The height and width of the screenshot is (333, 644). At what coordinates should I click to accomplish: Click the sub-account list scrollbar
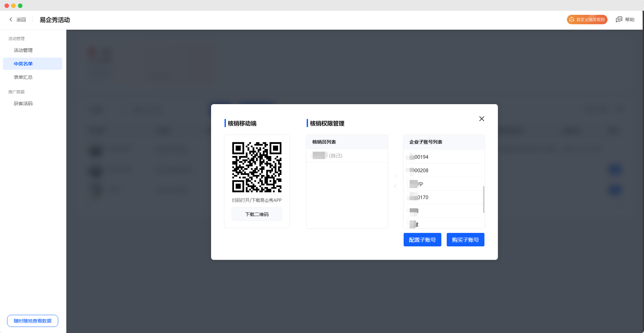[484, 200]
